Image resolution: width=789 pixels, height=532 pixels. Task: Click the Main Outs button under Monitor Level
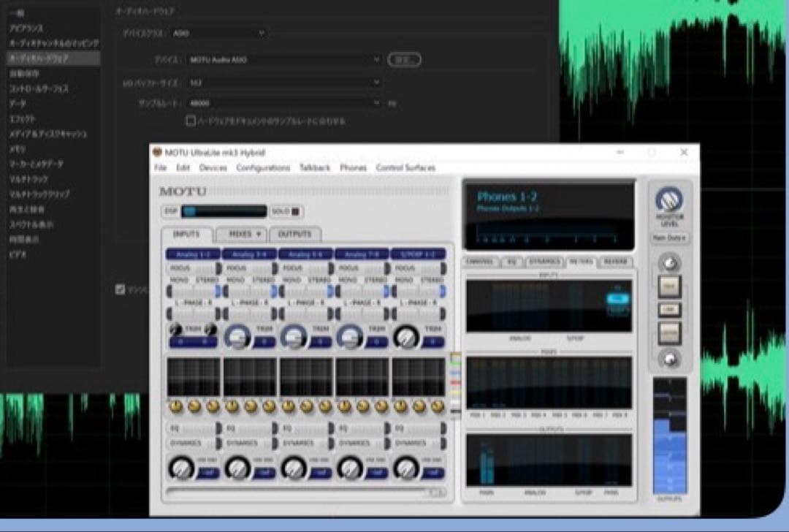coord(669,238)
